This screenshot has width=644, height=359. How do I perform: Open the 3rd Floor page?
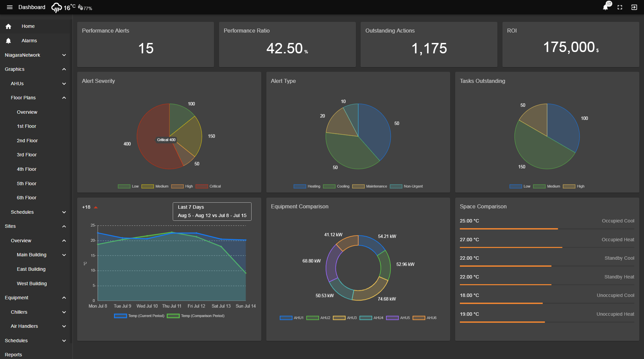point(26,155)
